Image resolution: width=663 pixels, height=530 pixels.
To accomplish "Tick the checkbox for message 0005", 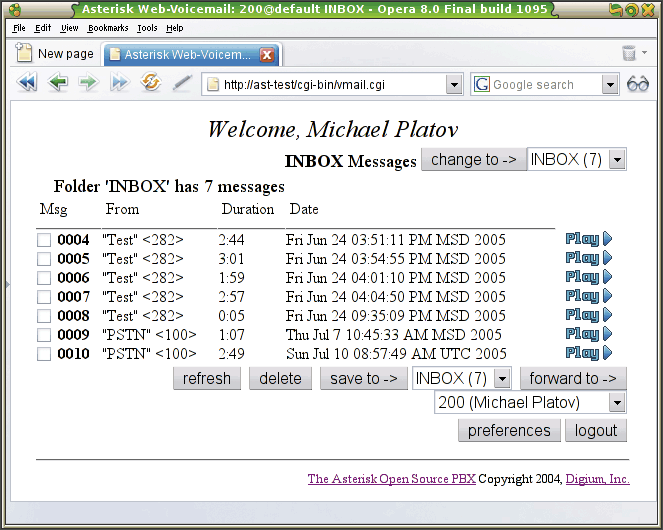I will (x=44, y=259).
